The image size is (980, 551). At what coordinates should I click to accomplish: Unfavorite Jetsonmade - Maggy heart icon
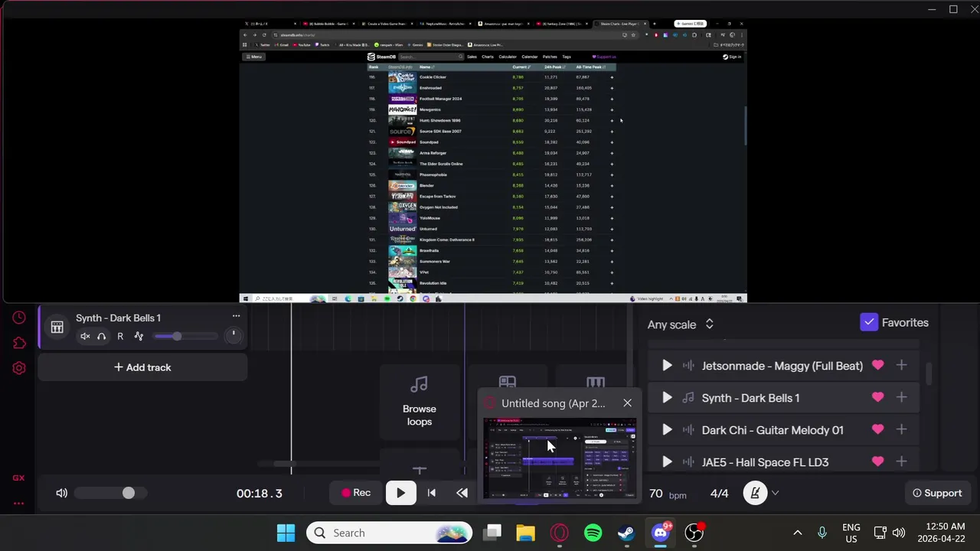877,366
